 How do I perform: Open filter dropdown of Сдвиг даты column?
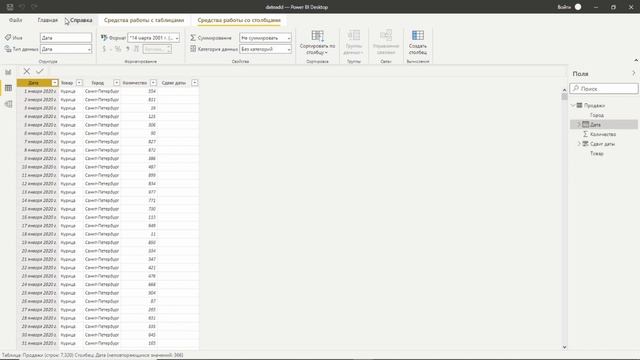[x=195, y=83]
